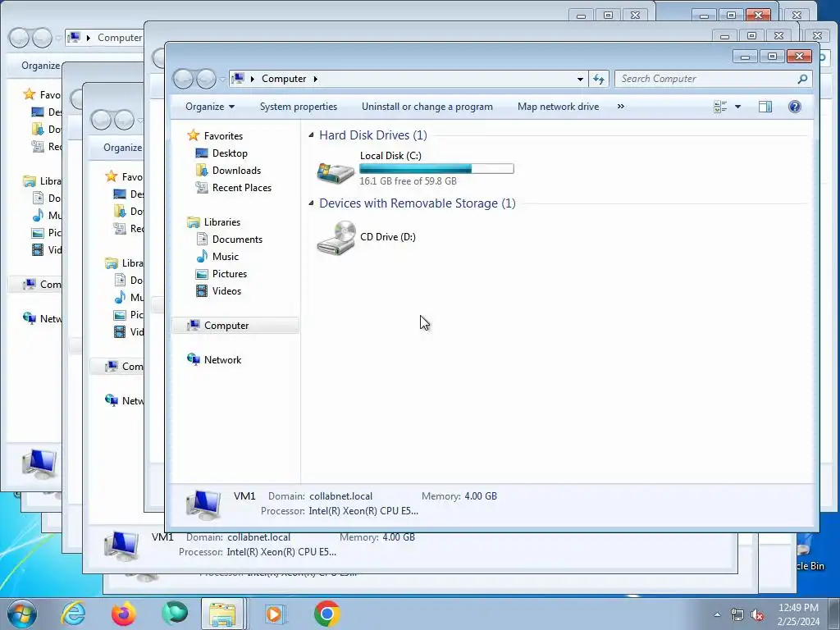Select Network in front navigation pane
840x630 pixels.
[x=222, y=360]
